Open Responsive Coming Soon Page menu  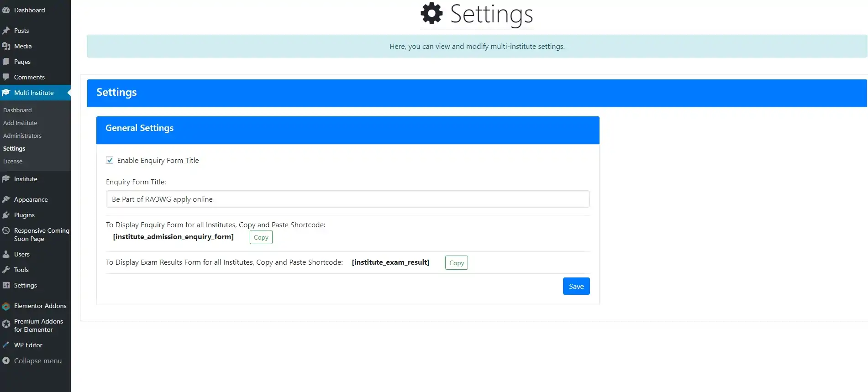35,235
